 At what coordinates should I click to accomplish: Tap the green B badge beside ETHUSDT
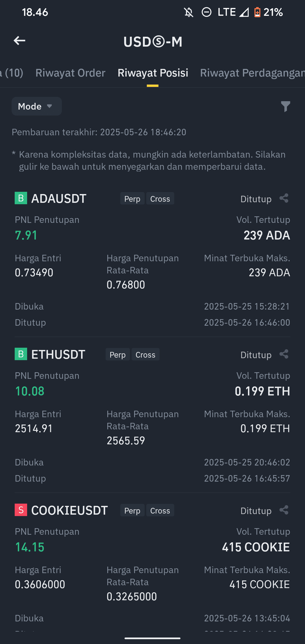click(x=21, y=354)
